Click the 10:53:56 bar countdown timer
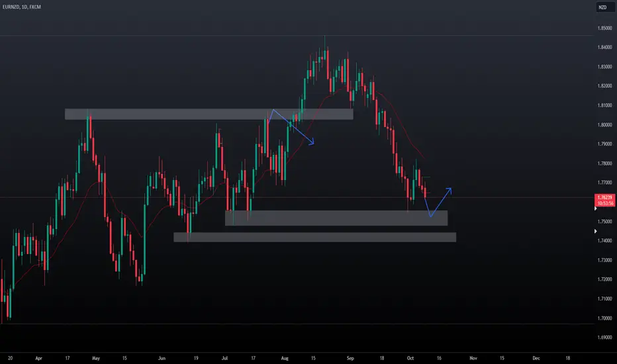617x364 pixels. 605,203
